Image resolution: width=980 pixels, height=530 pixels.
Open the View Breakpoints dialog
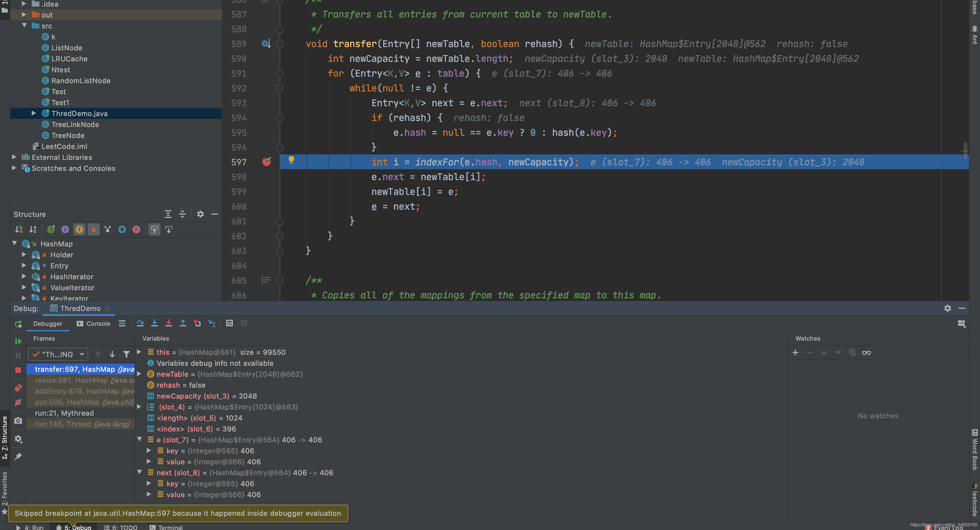coord(18,388)
